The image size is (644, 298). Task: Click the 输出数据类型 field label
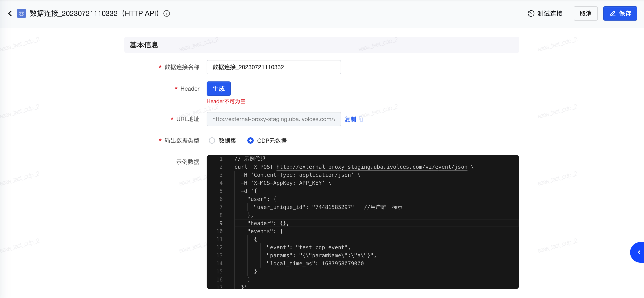click(182, 140)
